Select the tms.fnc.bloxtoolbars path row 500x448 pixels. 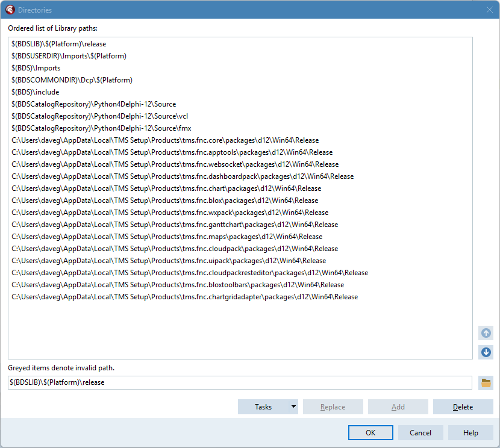coord(240,285)
